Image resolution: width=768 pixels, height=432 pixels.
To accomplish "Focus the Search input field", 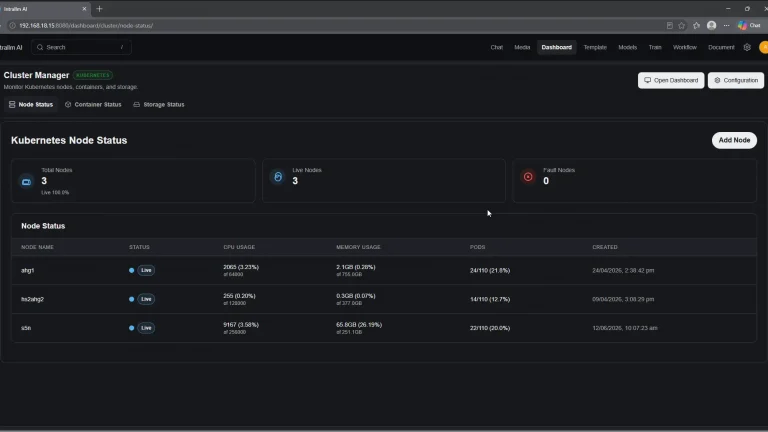I will (81, 47).
